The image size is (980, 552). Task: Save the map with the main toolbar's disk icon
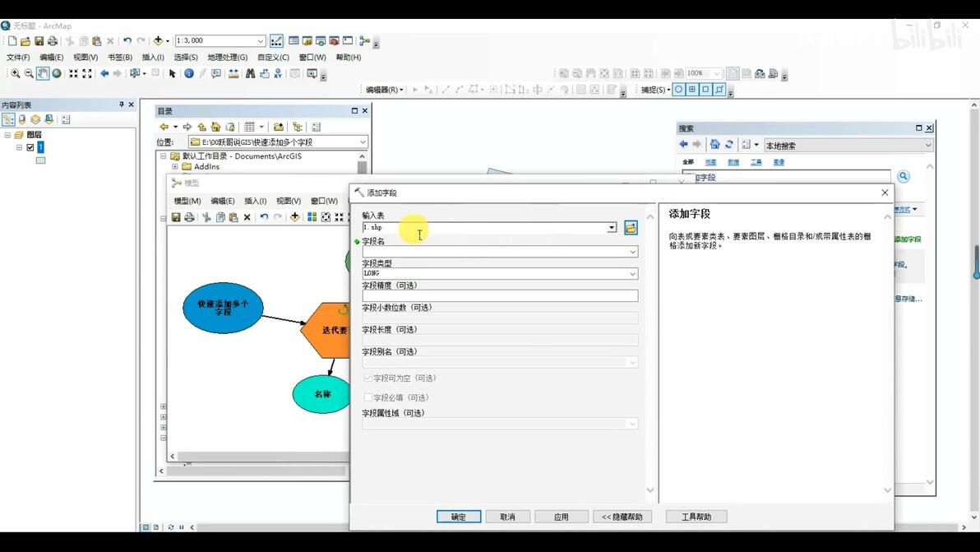click(x=39, y=40)
